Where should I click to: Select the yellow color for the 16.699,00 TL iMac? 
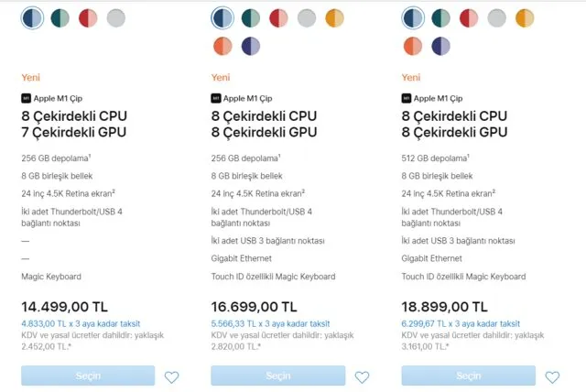[334, 17]
